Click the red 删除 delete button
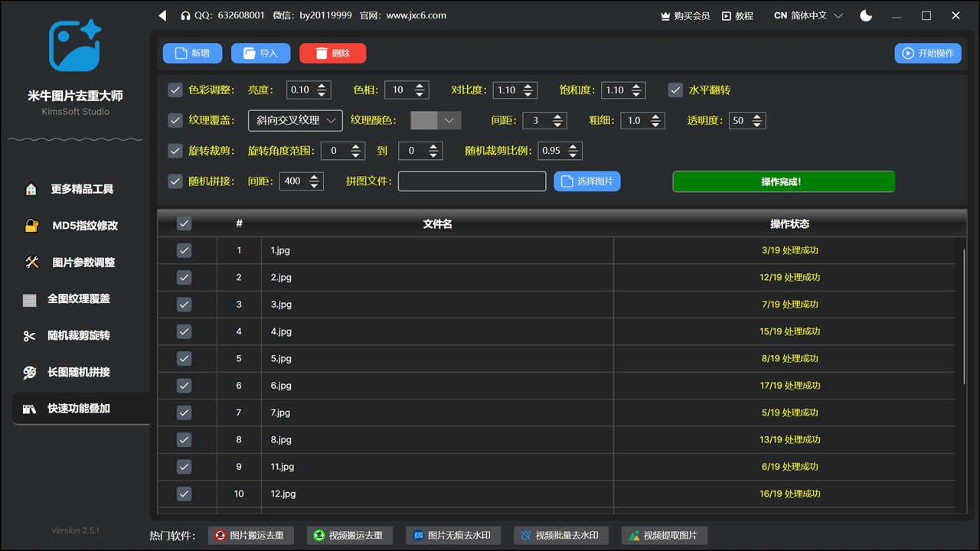Image resolution: width=980 pixels, height=551 pixels. [332, 53]
